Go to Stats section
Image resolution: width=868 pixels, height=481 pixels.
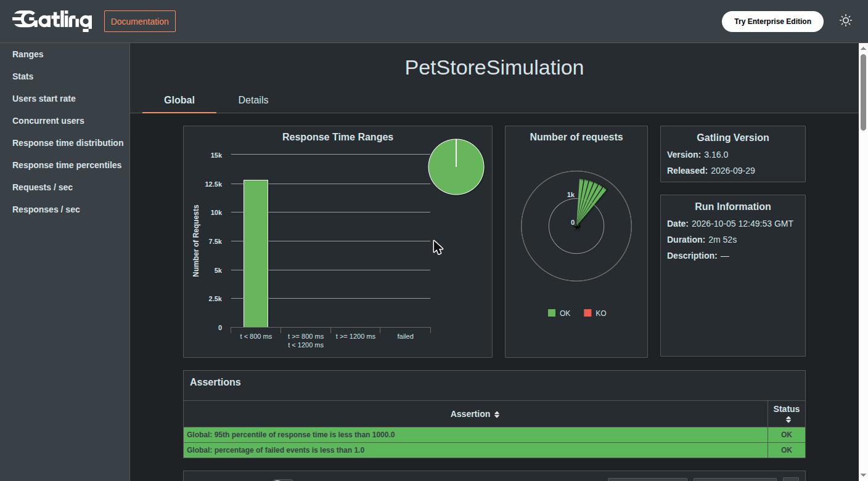click(23, 76)
